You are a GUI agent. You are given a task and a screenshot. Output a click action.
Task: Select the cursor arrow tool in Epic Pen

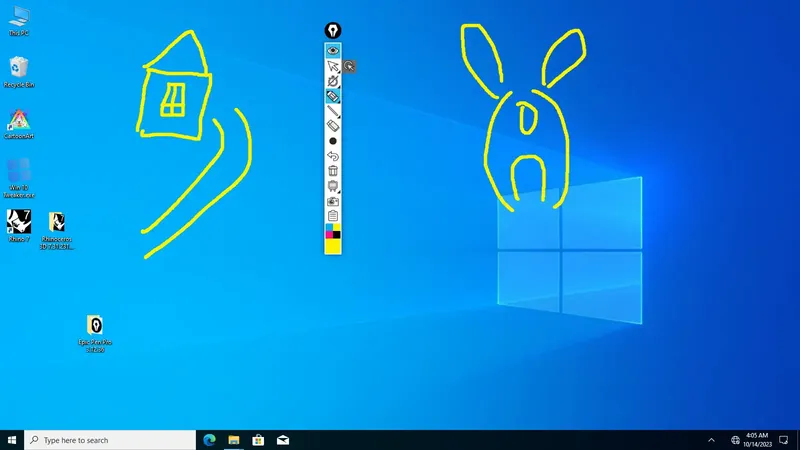[333, 66]
